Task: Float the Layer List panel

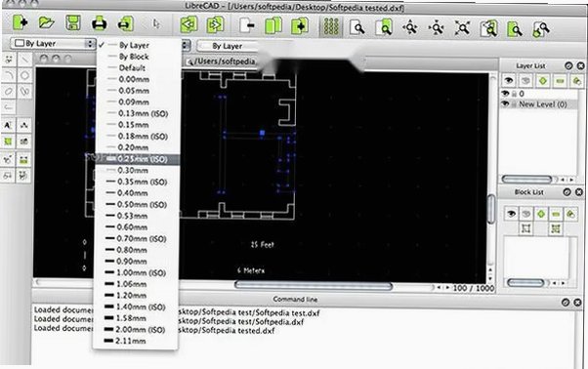Action: [568, 66]
